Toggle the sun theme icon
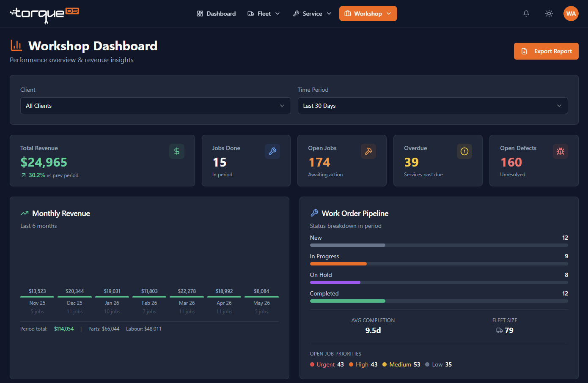This screenshot has height=383, width=588. [x=549, y=14]
